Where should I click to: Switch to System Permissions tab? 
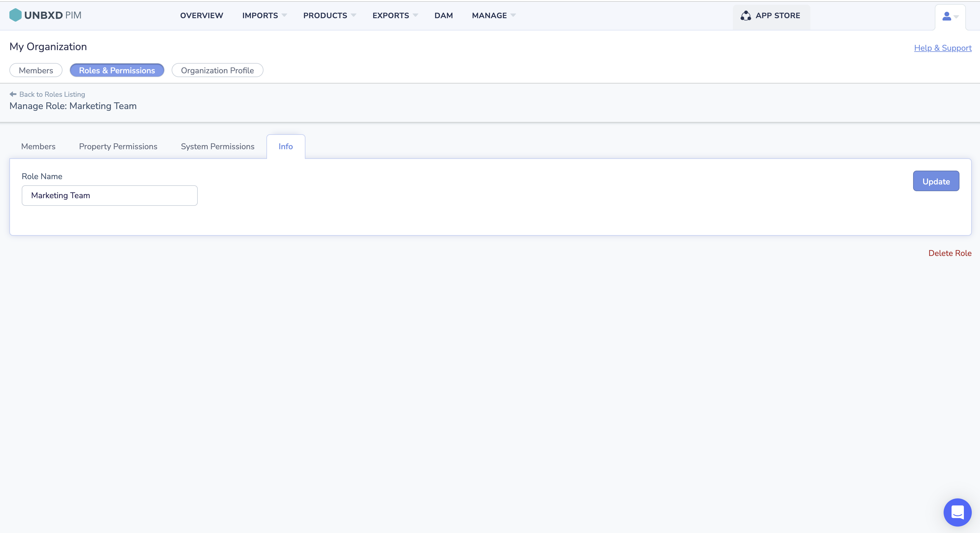tap(218, 146)
